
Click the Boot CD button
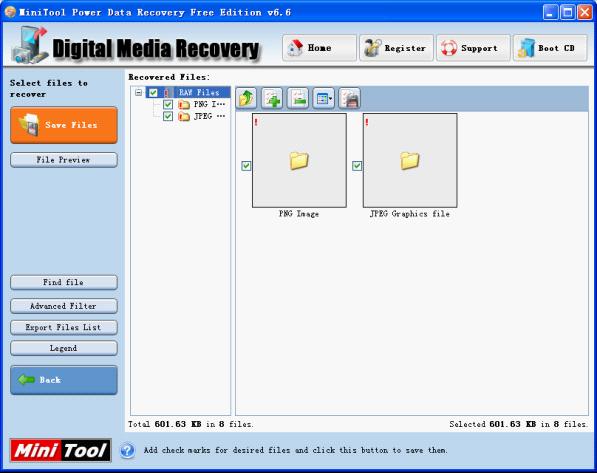pyautogui.click(x=550, y=48)
